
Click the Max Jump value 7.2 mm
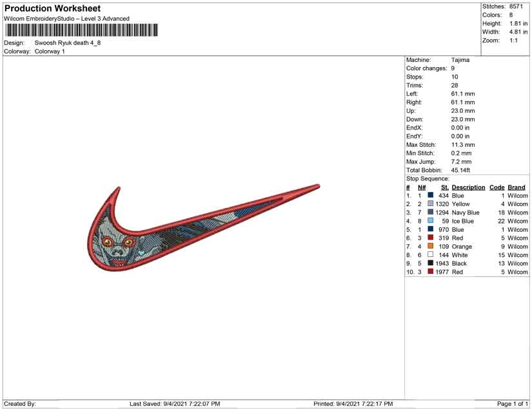(461, 162)
